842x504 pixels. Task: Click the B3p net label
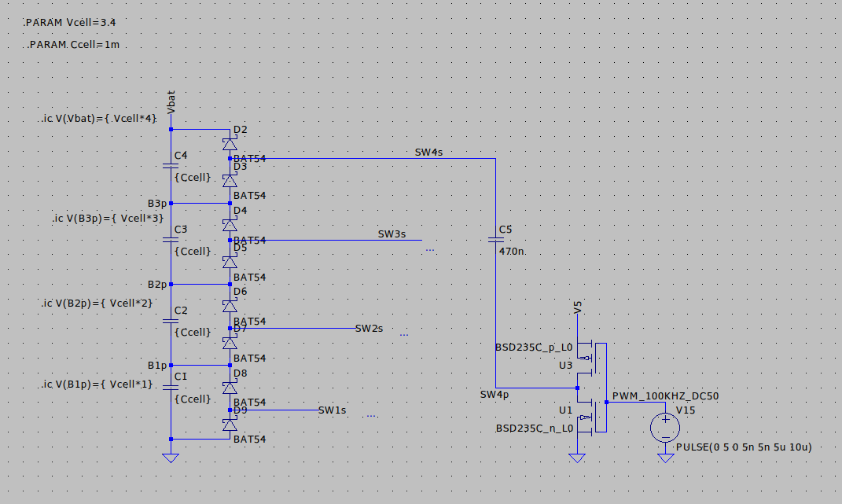pyautogui.click(x=157, y=204)
